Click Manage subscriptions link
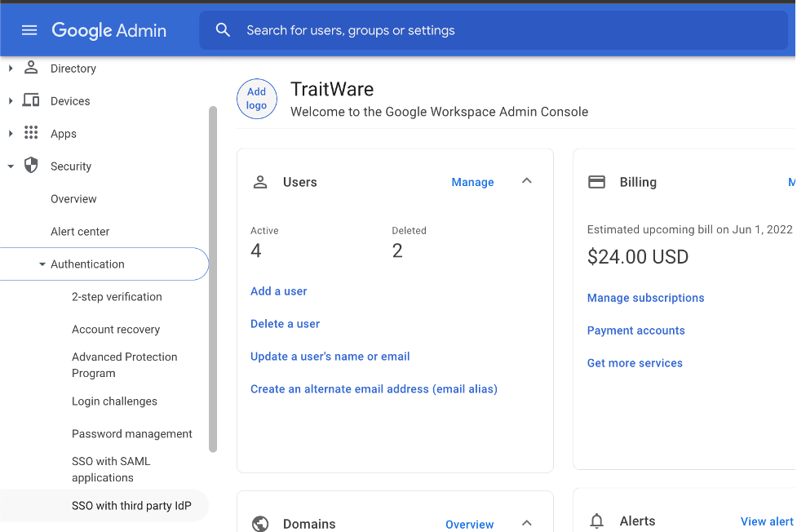Viewport: 797px width, 532px height. click(645, 298)
